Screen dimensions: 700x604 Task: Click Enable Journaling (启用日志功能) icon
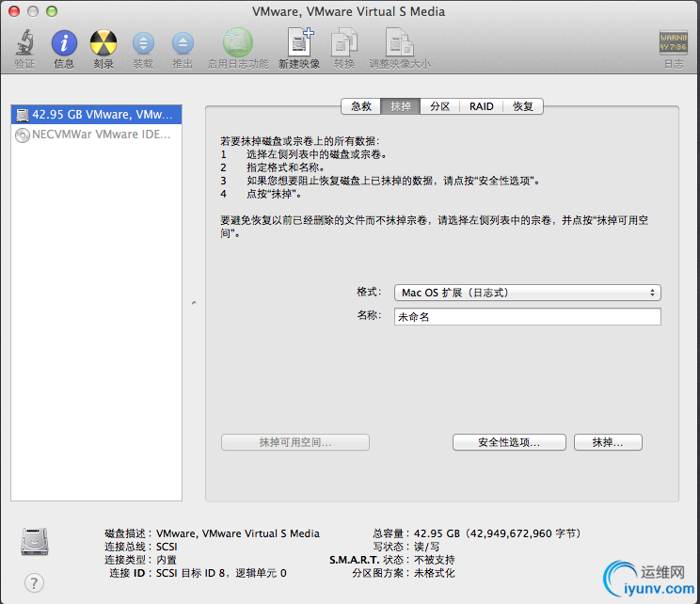tap(237, 42)
